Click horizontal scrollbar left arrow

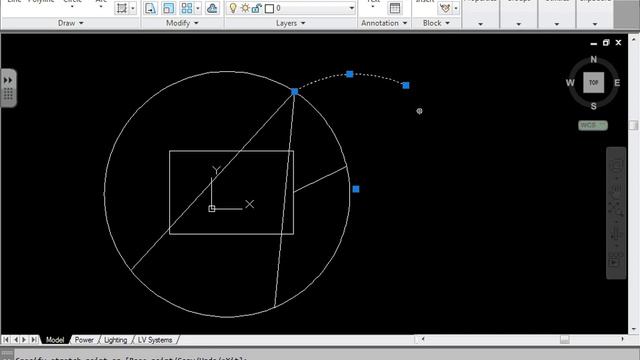point(423,339)
